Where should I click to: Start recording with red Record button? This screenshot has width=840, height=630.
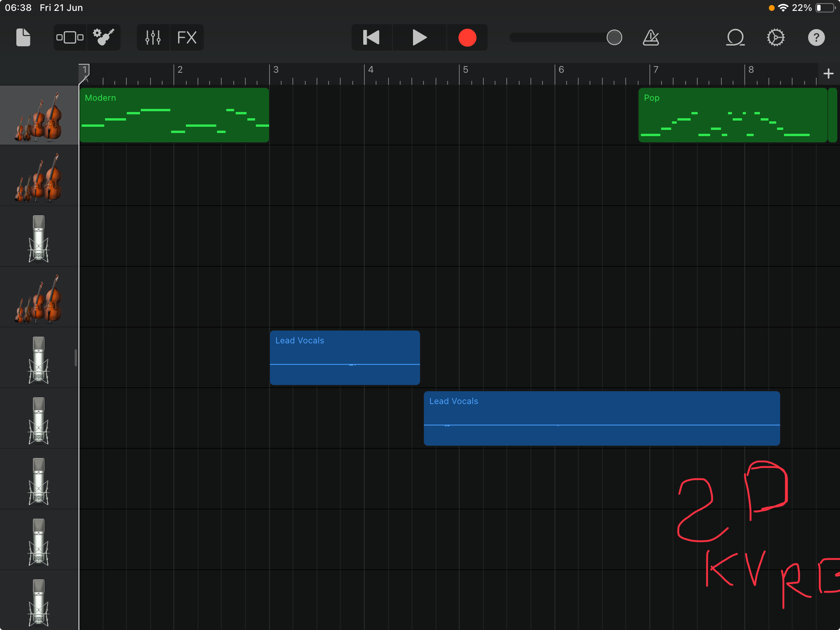[467, 38]
